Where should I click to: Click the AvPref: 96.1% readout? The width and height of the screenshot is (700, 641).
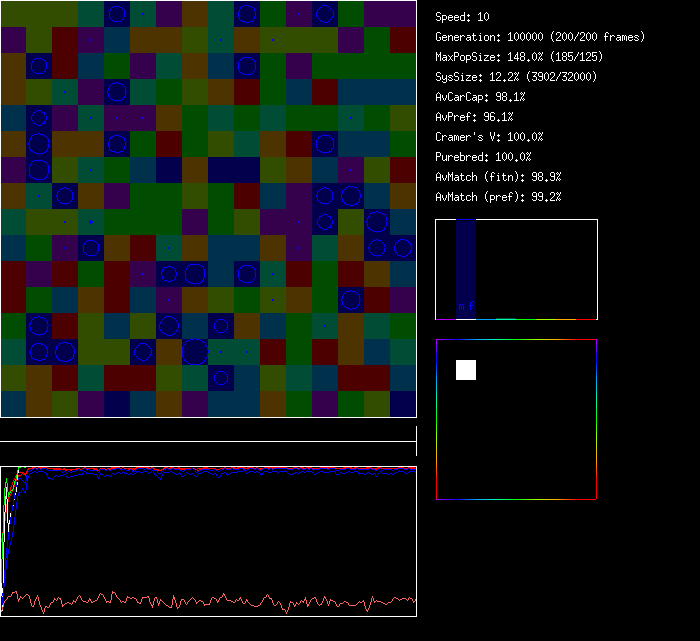[474, 117]
